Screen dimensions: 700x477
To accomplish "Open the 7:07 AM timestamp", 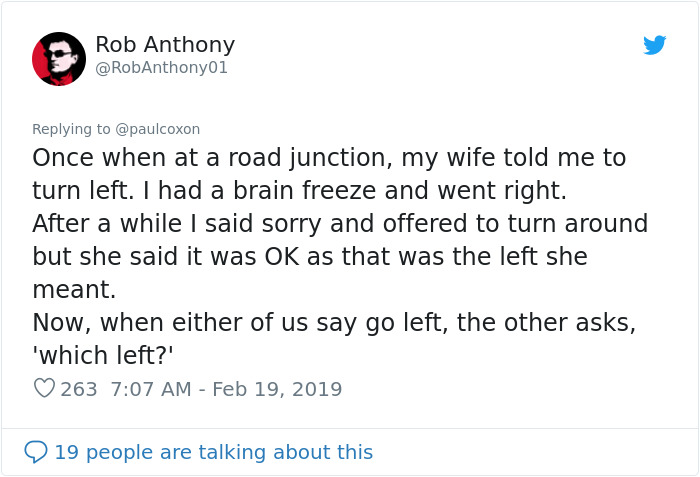I will pyautogui.click(x=150, y=389).
